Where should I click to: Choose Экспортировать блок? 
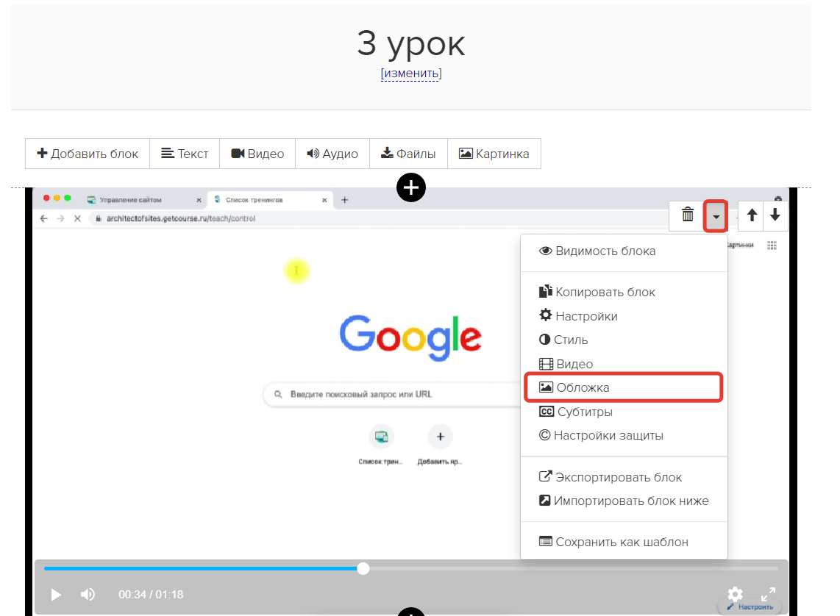[624, 477]
